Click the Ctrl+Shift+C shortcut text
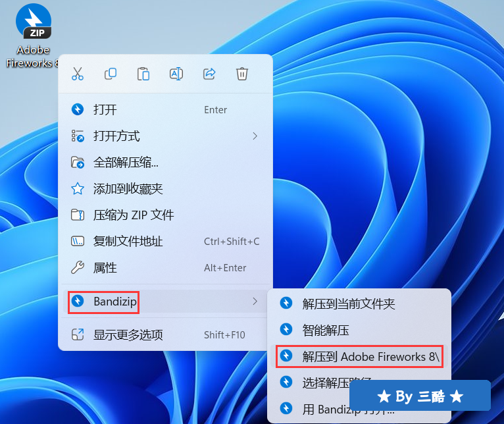Image resolution: width=504 pixels, height=424 pixels. [232, 242]
